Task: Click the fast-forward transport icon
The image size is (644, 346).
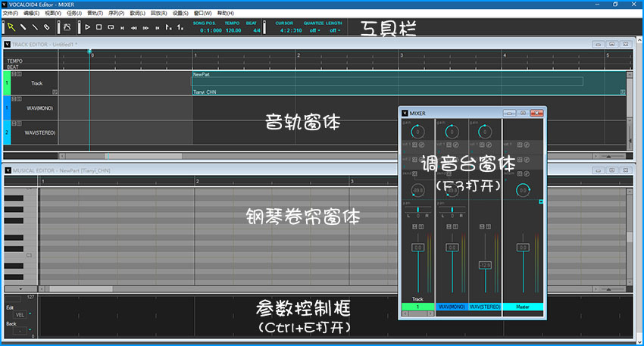Action: 145,27
